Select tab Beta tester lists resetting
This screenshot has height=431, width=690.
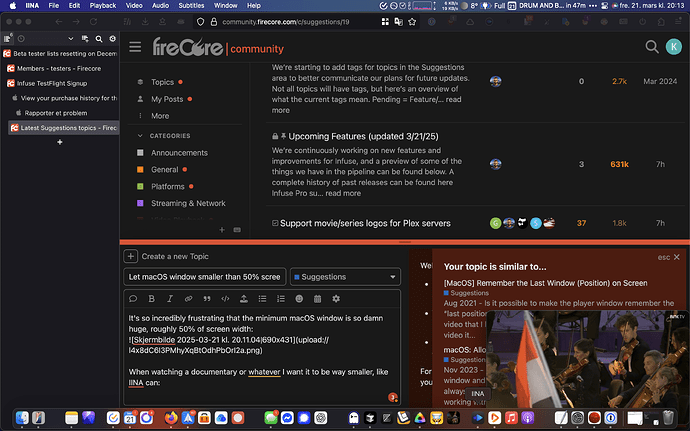coord(60,53)
